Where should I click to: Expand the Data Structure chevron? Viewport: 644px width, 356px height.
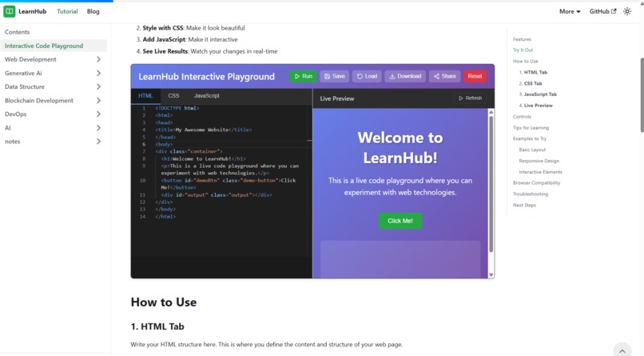click(x=98, y=86)
